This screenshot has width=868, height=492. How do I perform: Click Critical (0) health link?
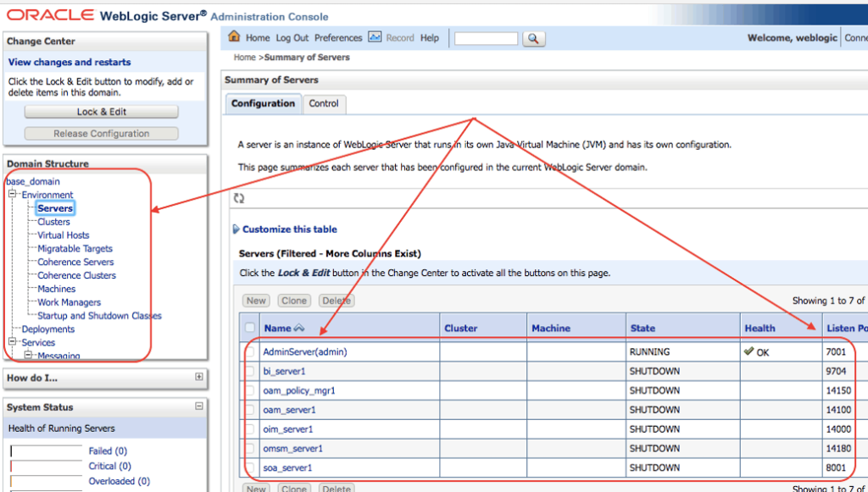[109, 466]
